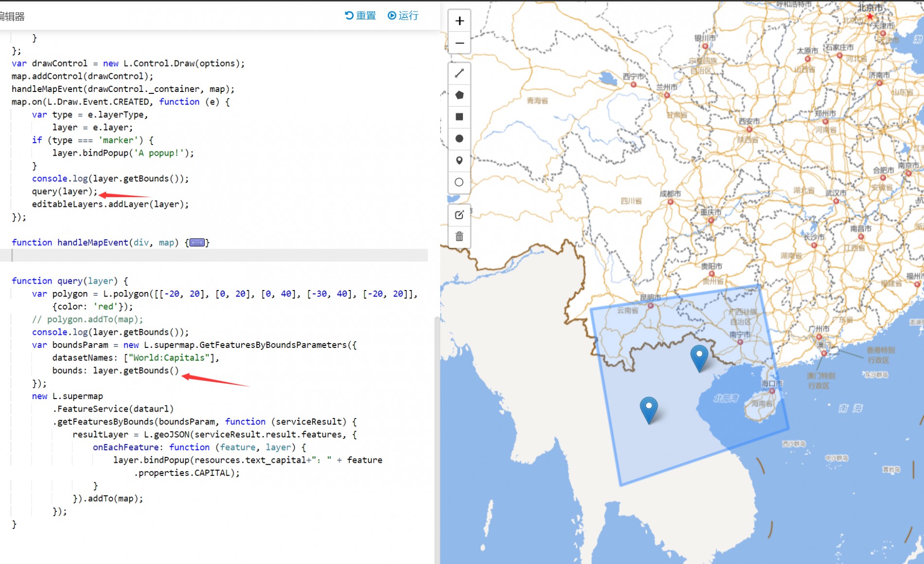Image resolution: width=924 pixels, height=564 pixels.
Task: Click the red star at 北京市
Action: pyautogui.click(x=870, y=17)
